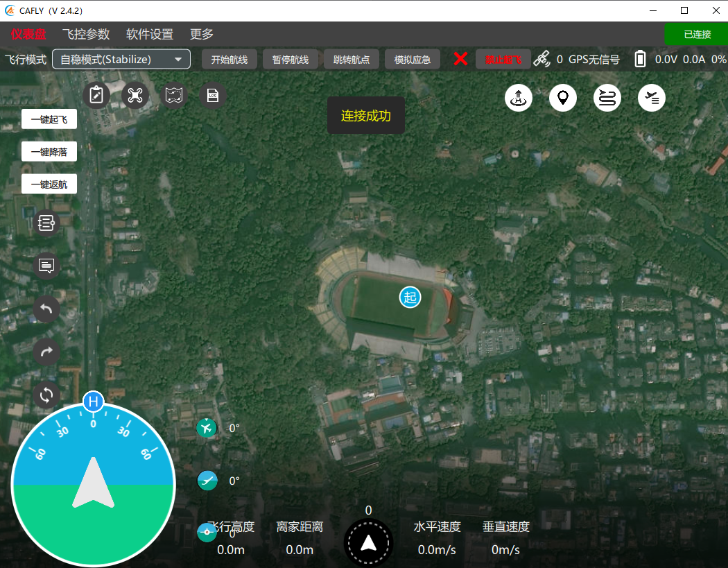Click the airplane list round icon
Image resolution: width=728 pixels, height=568 pixels.
click(652, 98)
